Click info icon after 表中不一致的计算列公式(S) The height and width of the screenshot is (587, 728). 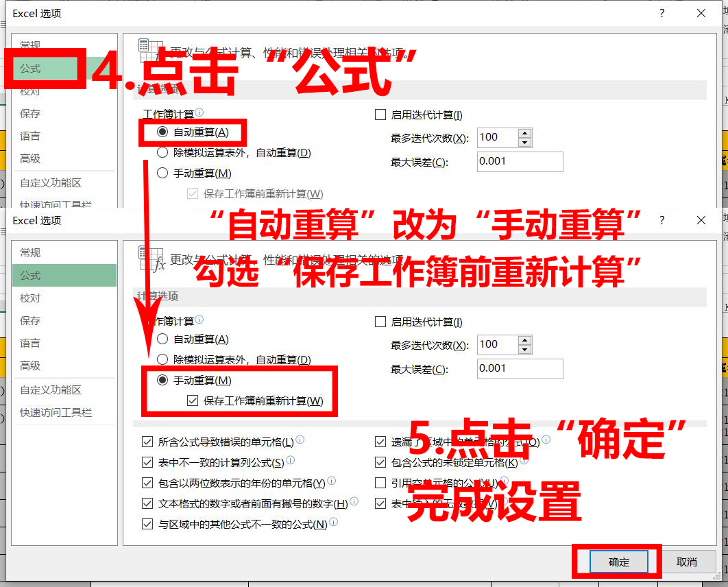[290, 459]
